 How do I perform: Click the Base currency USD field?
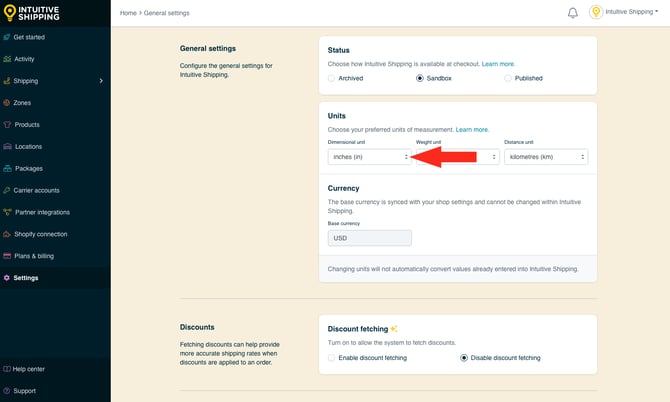click(x=369, y=238)
